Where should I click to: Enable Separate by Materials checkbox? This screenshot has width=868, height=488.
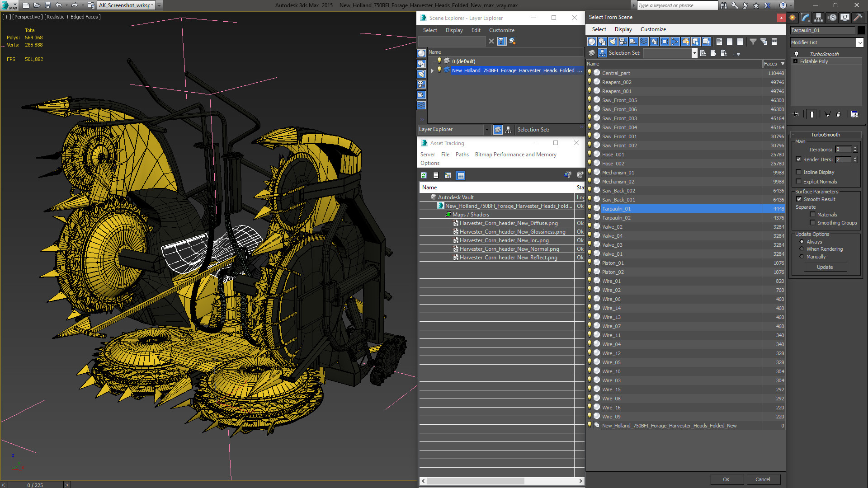click(x=813, y=215)
